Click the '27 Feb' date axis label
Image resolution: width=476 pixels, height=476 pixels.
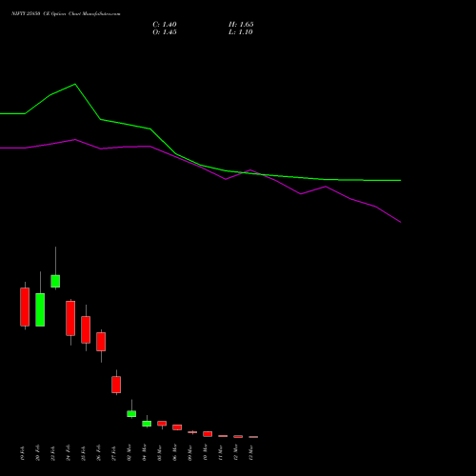tap(113, 453)
